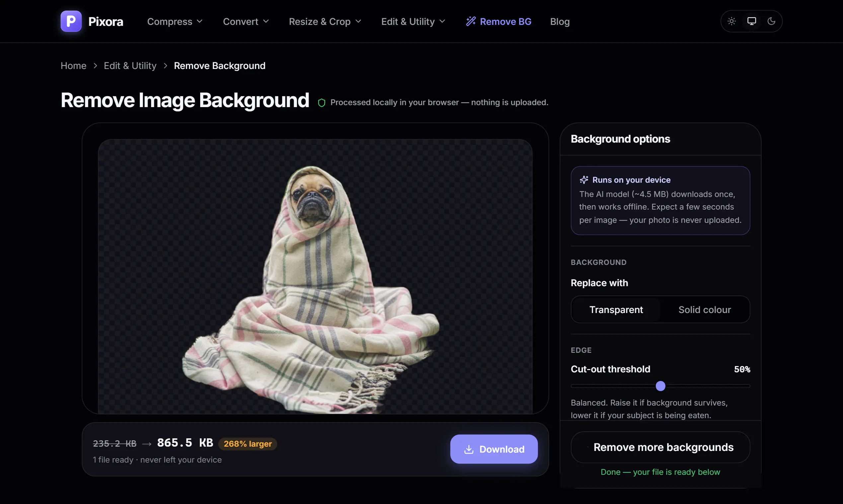Image resolution: width=843 pixels, height=504 pixels.
Task: Expand the Resize & Crop menu
Action: [x=325, y=22]
